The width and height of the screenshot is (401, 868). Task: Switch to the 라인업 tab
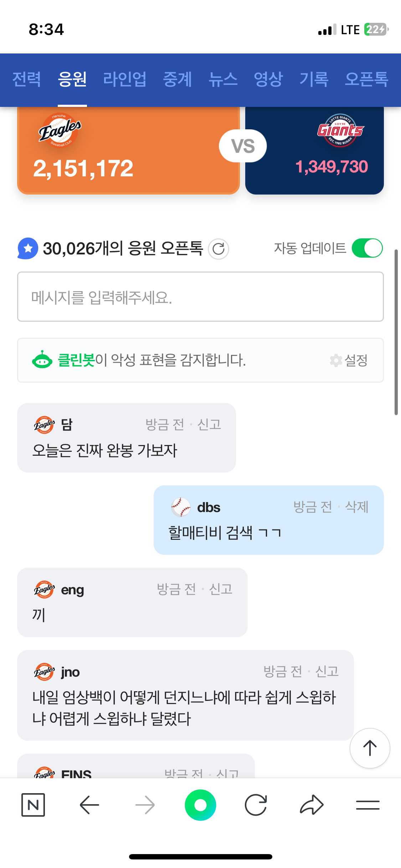click(x=125, y=79)
